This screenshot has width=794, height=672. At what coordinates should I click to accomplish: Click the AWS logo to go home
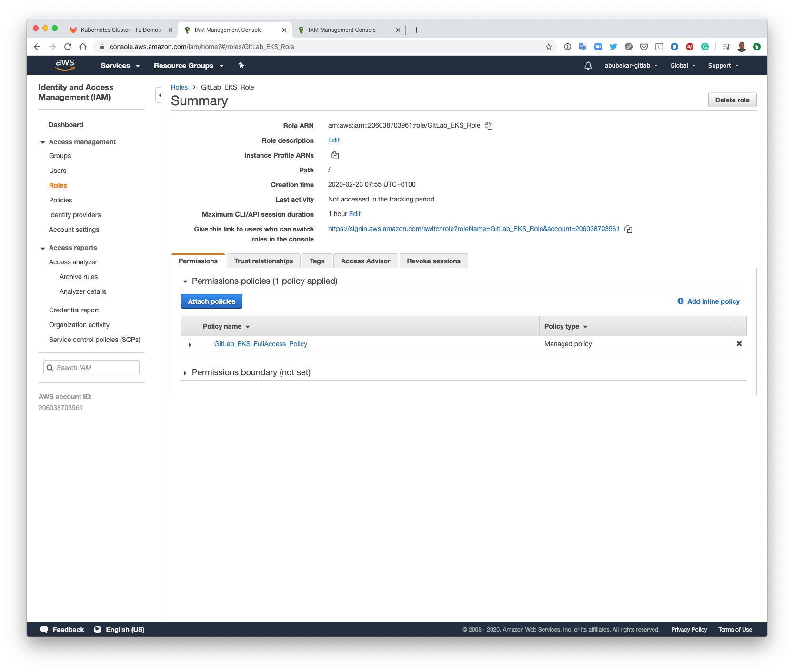(65, 65)
